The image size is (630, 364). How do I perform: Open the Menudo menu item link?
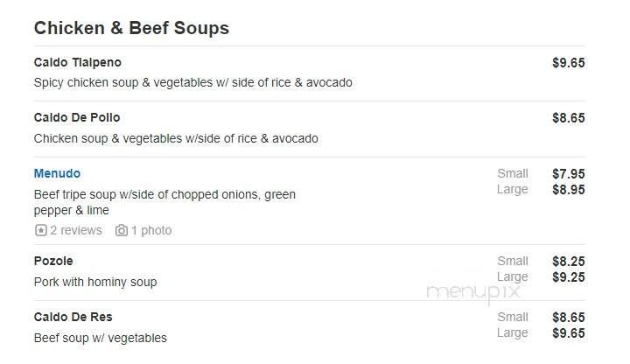57,173
